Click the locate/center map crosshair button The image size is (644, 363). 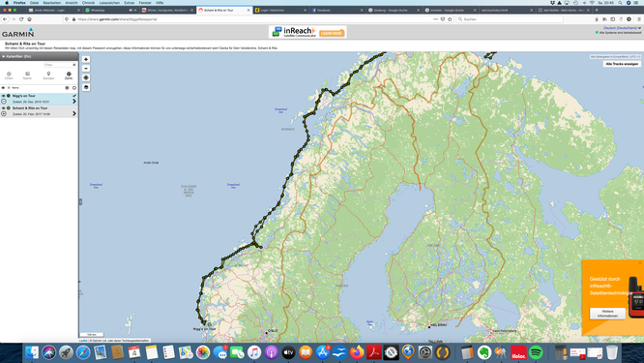(86, 77)
